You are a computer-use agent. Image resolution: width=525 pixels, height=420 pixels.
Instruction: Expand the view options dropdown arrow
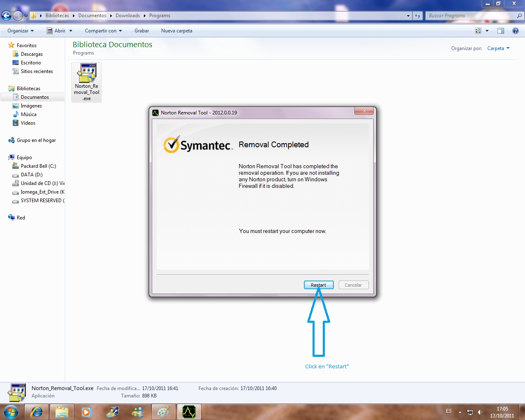click(487, 31)
